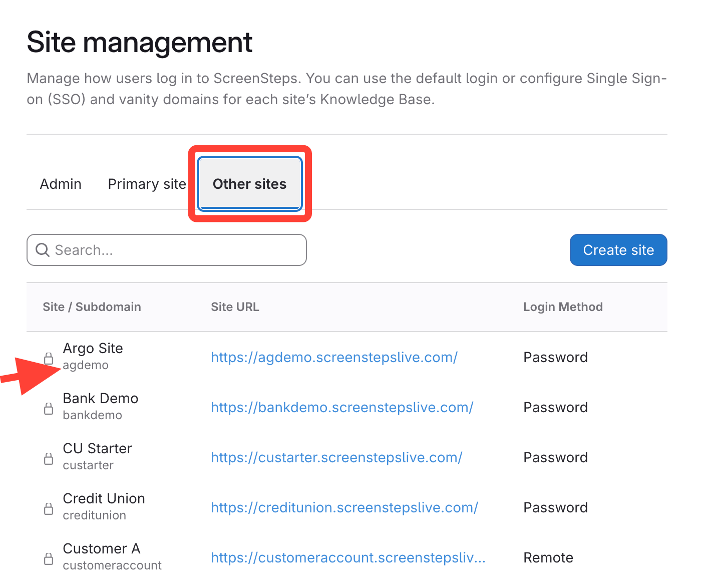Focus the Search sites input field
Image resolution: width=705 pixels, height=588 pixels.
tap(175, 250)
